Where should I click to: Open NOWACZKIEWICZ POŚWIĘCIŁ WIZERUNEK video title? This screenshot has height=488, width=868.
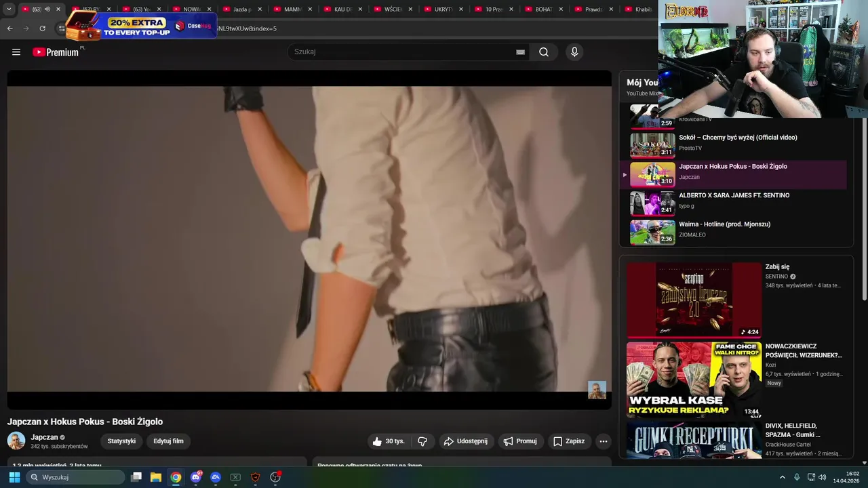[804, 350]
